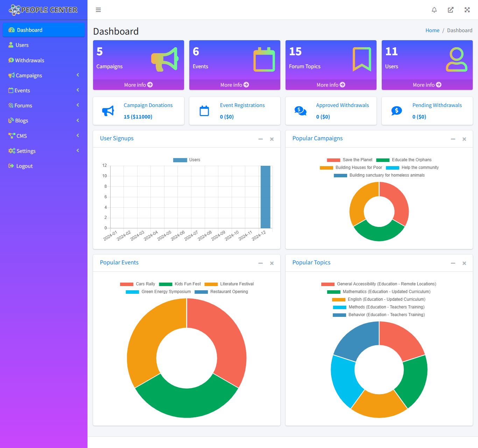Expand the Events sidebar submenu chevron

point(78,90)
